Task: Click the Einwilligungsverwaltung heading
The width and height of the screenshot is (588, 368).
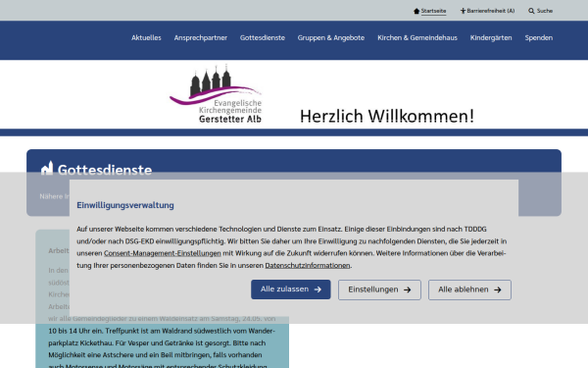Action: point(125,205)
